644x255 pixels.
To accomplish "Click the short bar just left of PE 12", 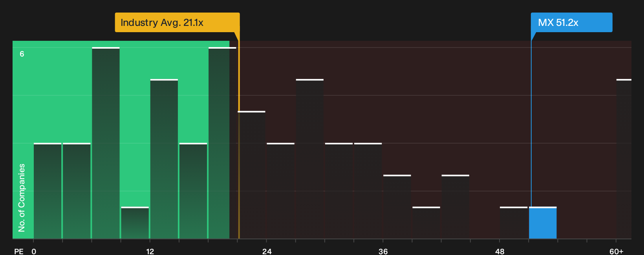I will point(135,222).
